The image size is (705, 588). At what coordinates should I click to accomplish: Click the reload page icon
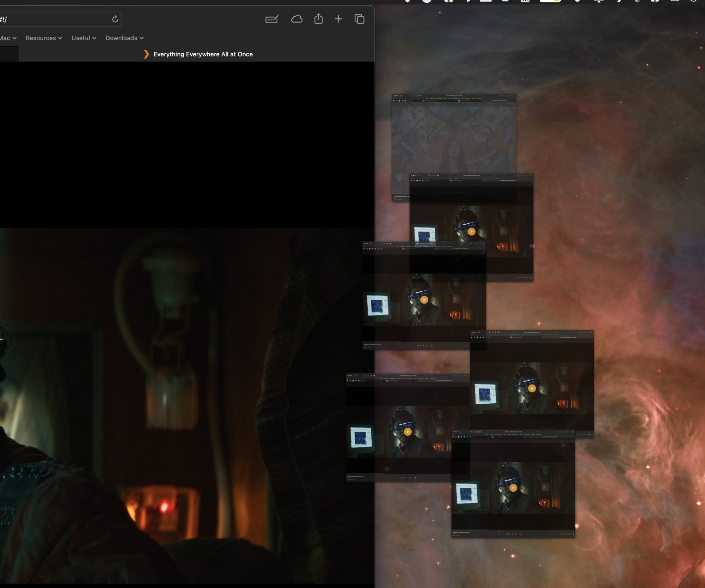115,19
